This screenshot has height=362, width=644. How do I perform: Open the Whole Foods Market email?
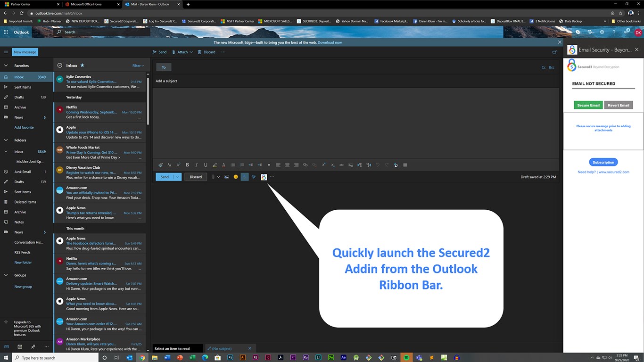tap(99, 152)
